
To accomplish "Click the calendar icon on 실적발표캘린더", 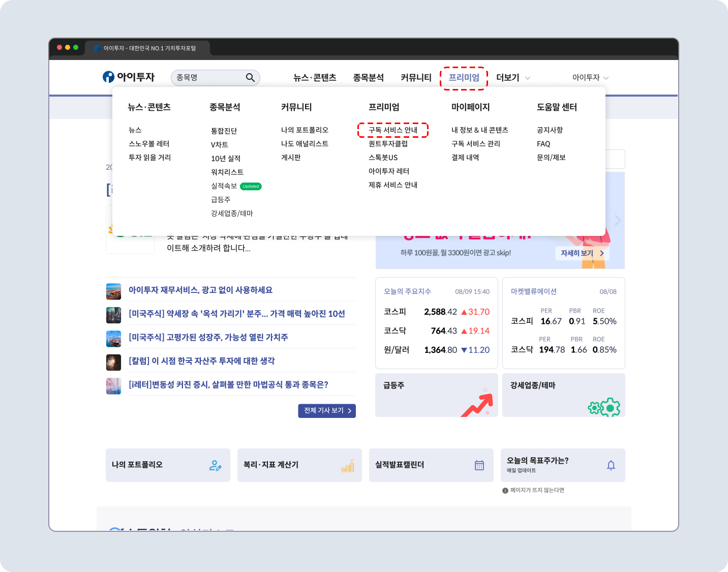I will 479,465.
